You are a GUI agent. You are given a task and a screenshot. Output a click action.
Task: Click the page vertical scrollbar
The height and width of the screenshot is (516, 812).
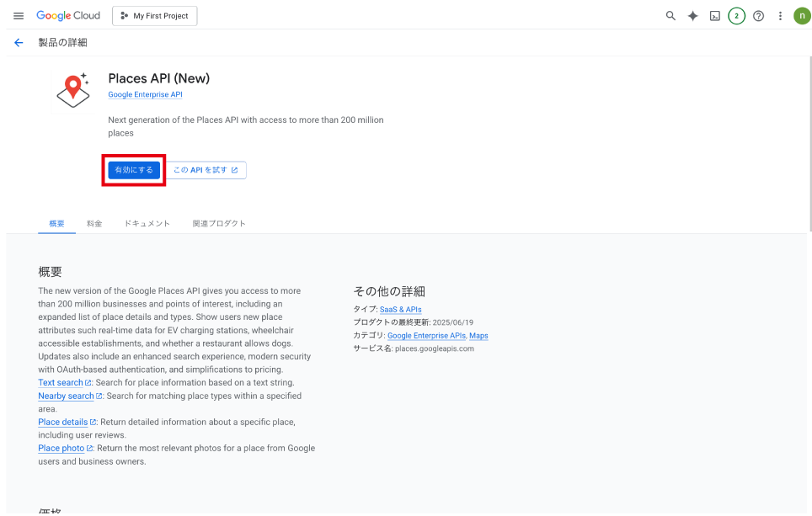pyautogui.click(x=809, y=143)
